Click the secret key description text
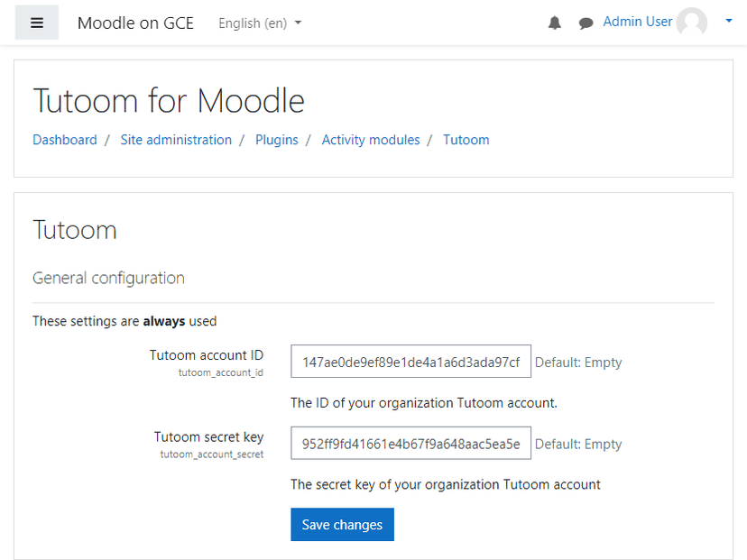The height and width of the screenshot is (560, 747). click(x=446, y=485)
